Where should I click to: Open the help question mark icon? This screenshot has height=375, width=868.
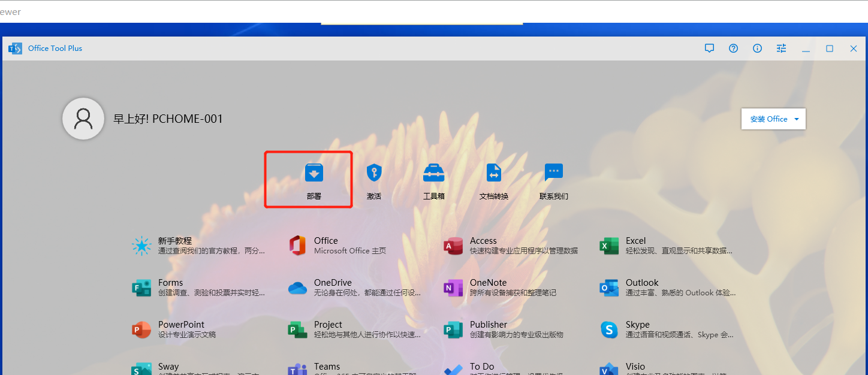[x=733, y=49]
